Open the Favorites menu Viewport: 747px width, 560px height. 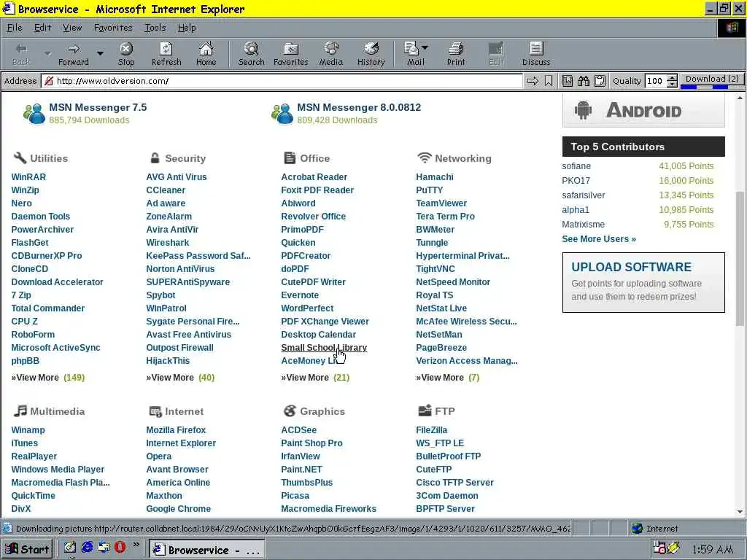click(113, 28)
